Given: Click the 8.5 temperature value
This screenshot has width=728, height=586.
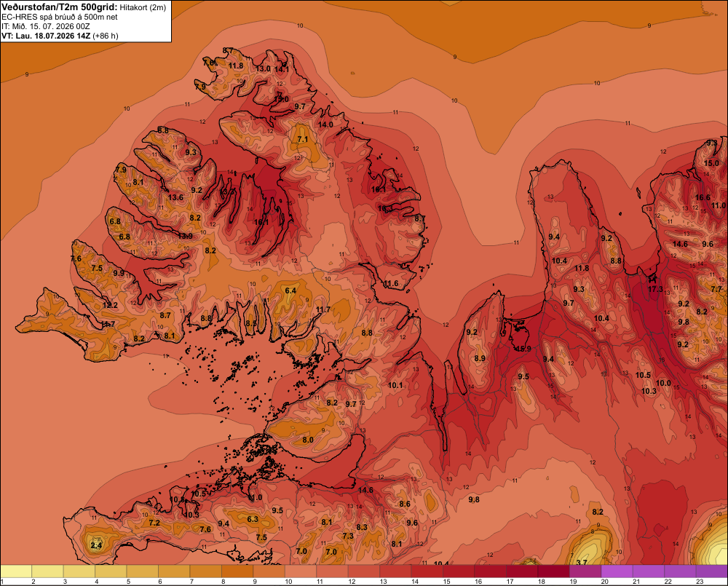Looking at the screenshot, I should tap(250, 323).
